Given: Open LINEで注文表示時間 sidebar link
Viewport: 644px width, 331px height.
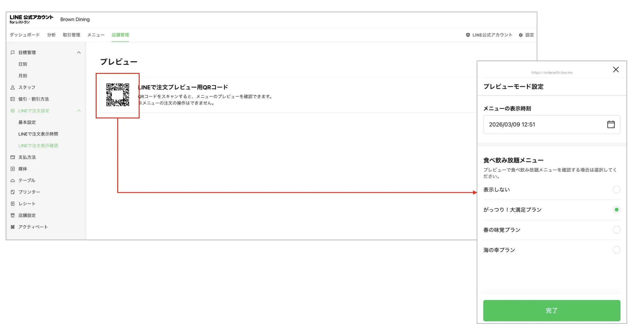Looking at the screenshot, I should tap(38, 134).
